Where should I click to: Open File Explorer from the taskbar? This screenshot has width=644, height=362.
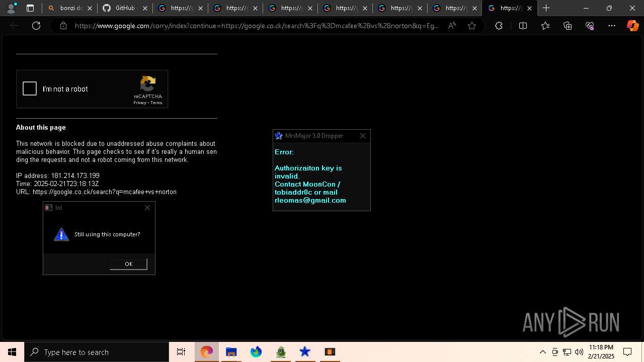231,352
